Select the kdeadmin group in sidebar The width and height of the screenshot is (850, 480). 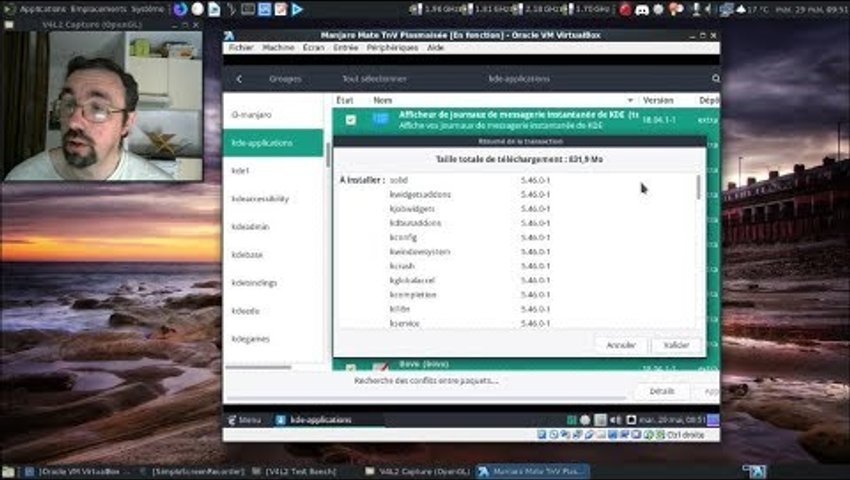click(x=273, y=227)
